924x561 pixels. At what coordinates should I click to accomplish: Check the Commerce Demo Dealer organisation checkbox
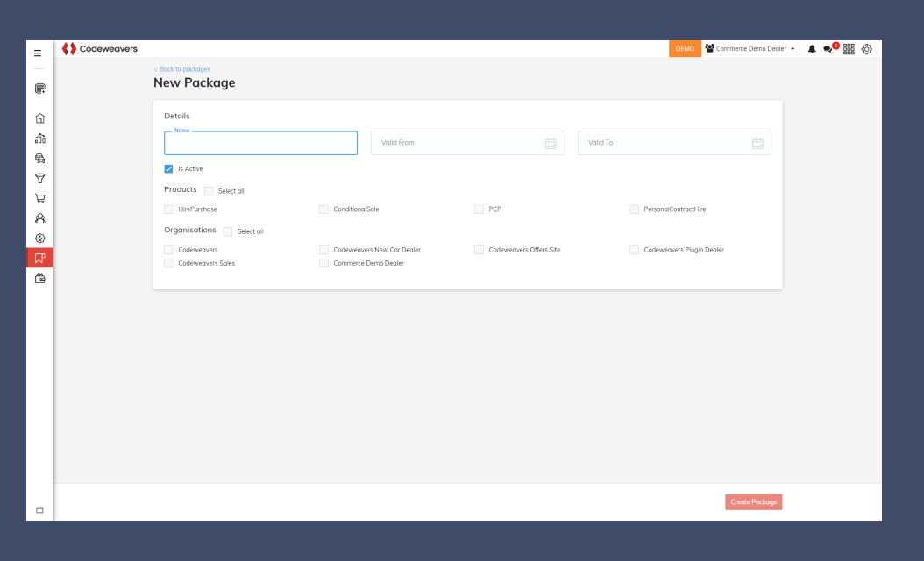[323, 264]
